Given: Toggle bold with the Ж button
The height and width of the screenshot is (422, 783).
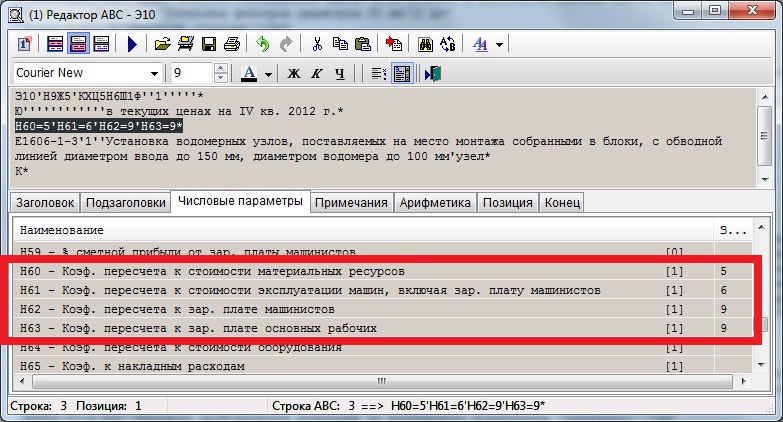Looking at the screenshot, I should [x=294, y=74].
